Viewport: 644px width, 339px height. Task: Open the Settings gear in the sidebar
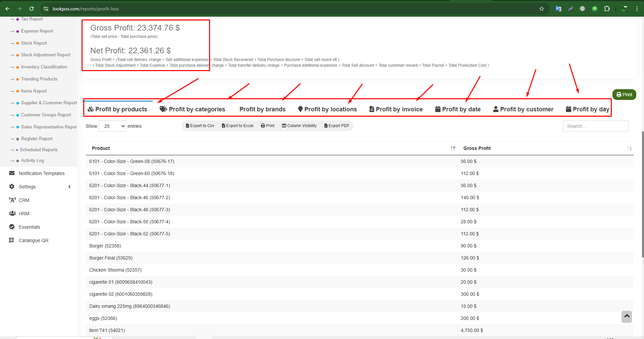[12, 186]
